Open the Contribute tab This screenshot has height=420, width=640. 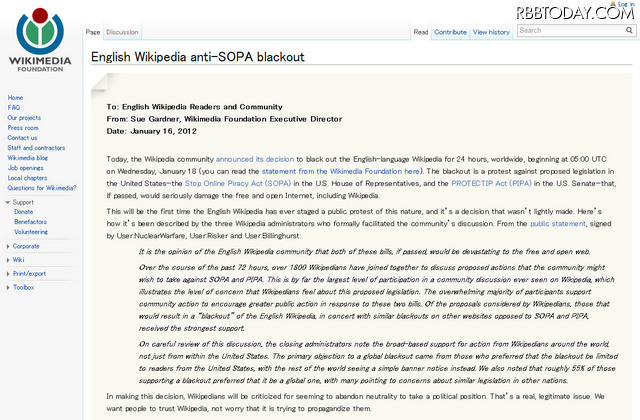tap(450, 32)
